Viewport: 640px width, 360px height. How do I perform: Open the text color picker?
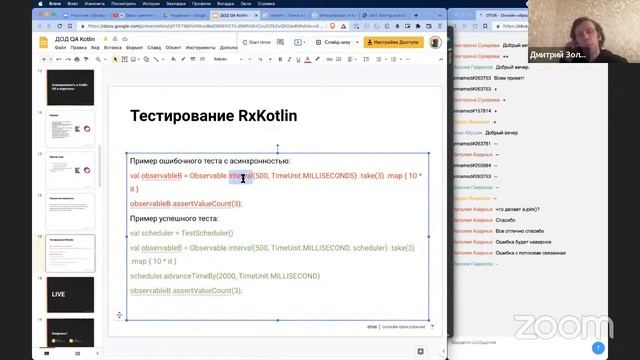(x=308, y=60)
